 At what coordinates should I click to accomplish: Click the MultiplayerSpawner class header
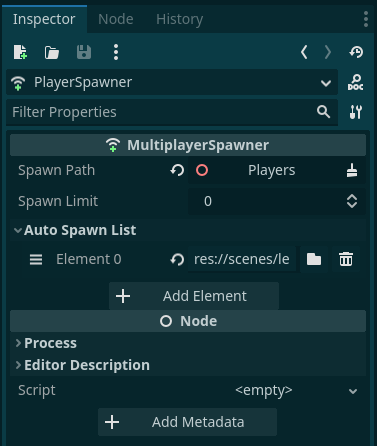click(x=188, y=145)
